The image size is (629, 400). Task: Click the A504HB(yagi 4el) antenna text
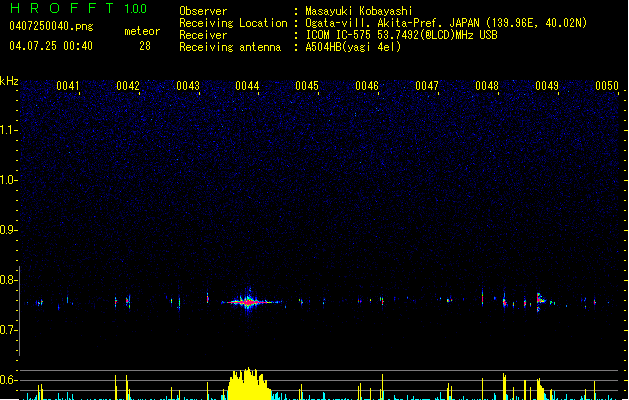pos(353,47)
